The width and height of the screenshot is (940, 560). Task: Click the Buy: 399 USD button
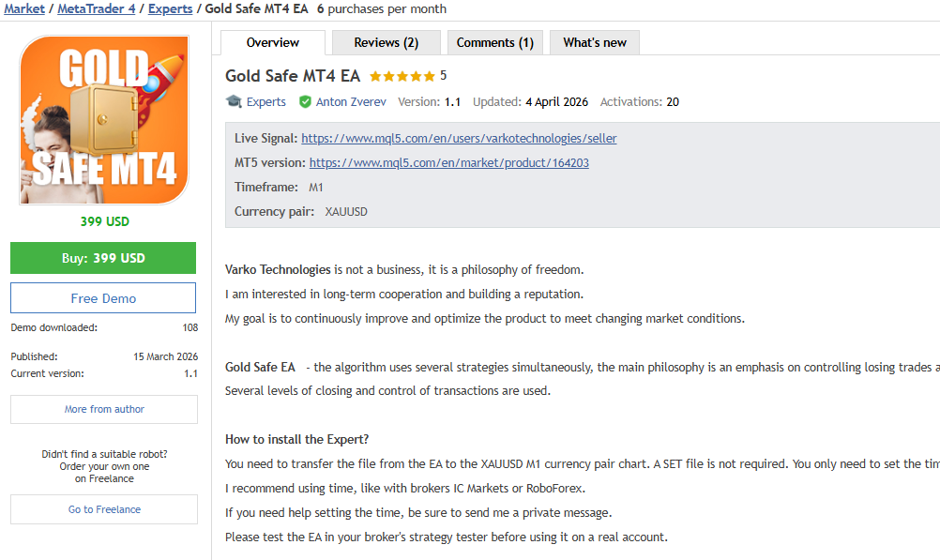(103, 258)
